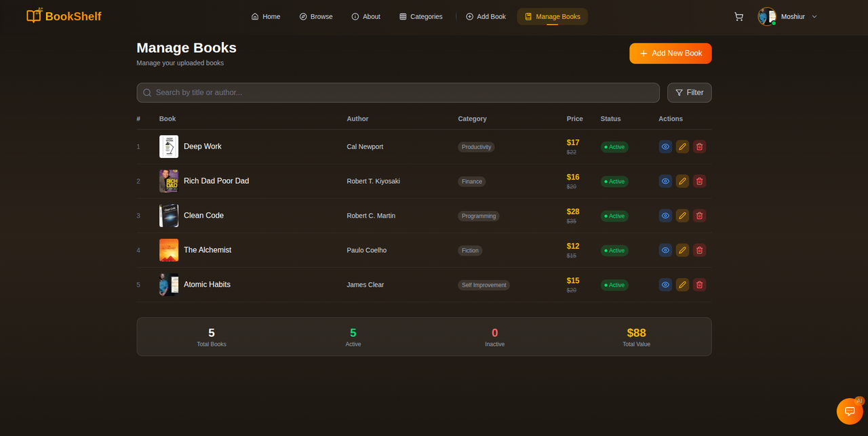Click the Clean Code cover thumbnail
Viewport: 868px width, 436px height.
point(169,216)
